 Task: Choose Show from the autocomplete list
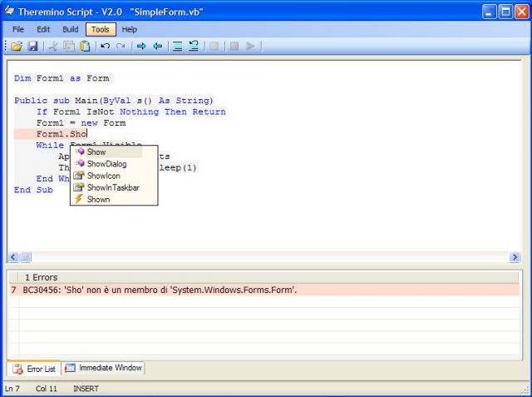tap(96, 152)
